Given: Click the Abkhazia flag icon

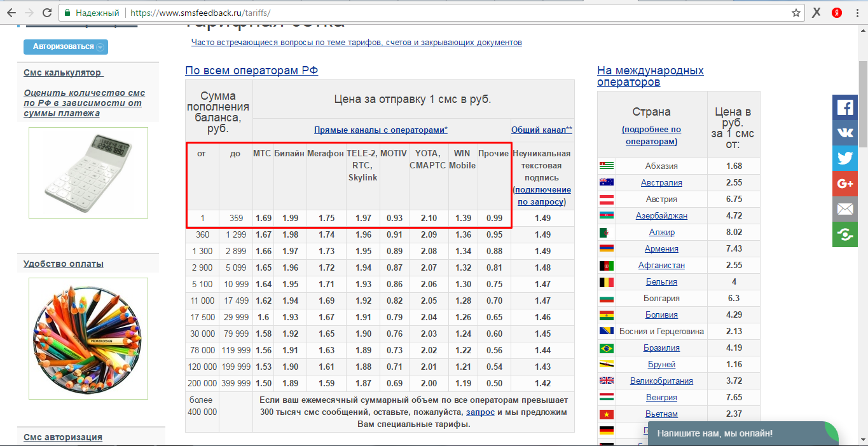Looking at the screenshot, I should pos(606,166).
